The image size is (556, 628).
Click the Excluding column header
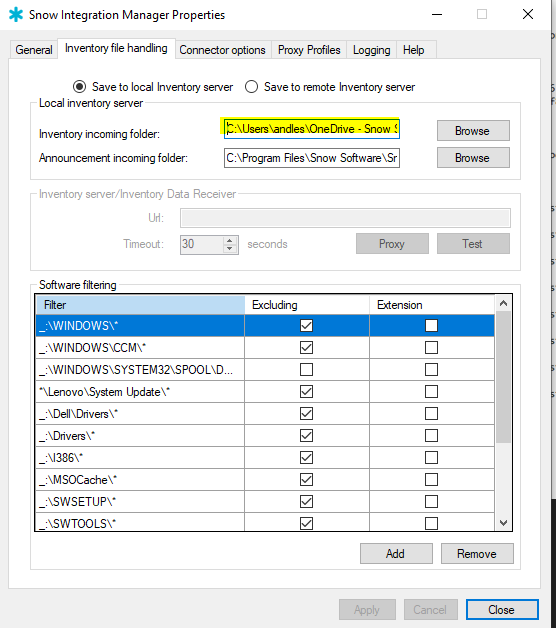coord(307,305)
